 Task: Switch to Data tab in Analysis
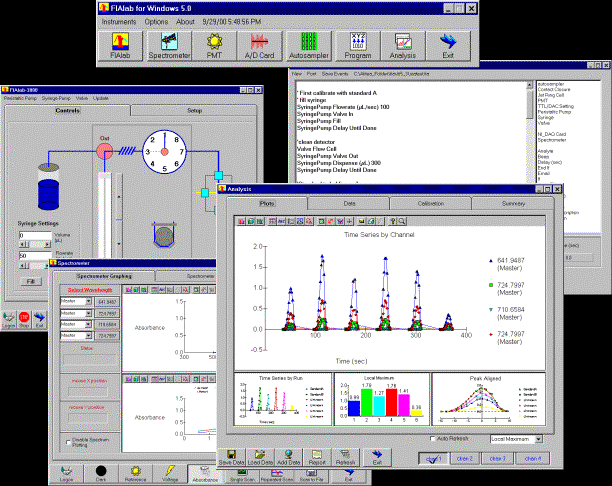point(349,203)
